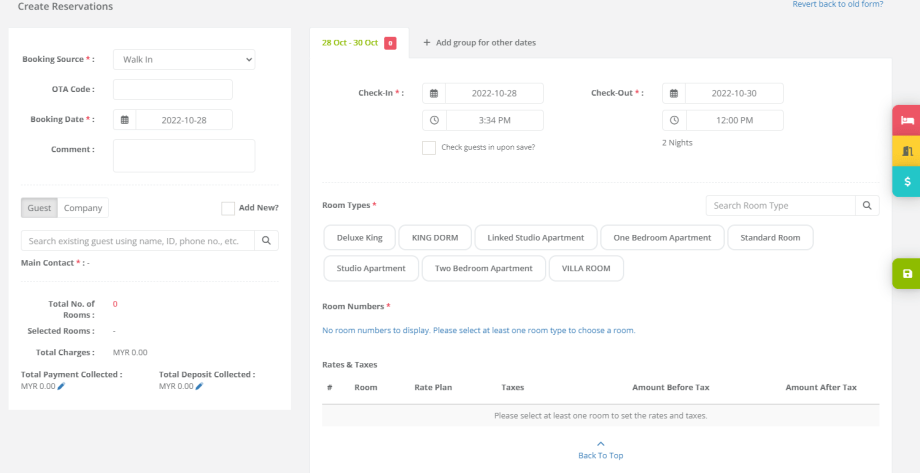
Task: Click the Check-Out date 2022-10-30 field
Action: click(734, 93)
